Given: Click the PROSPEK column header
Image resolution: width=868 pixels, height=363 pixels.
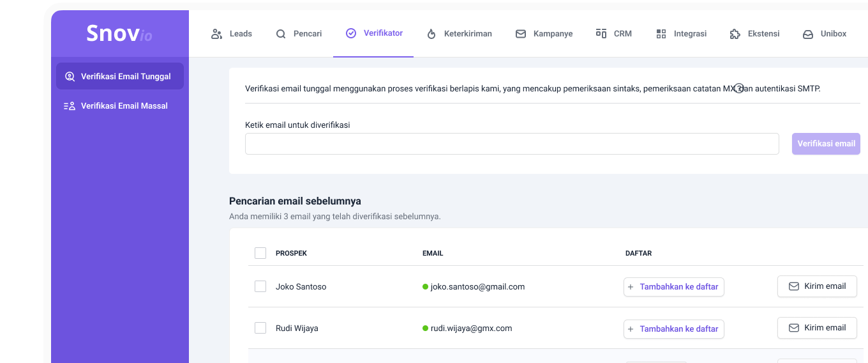Looking at the screenshot, I should (291, 254).
